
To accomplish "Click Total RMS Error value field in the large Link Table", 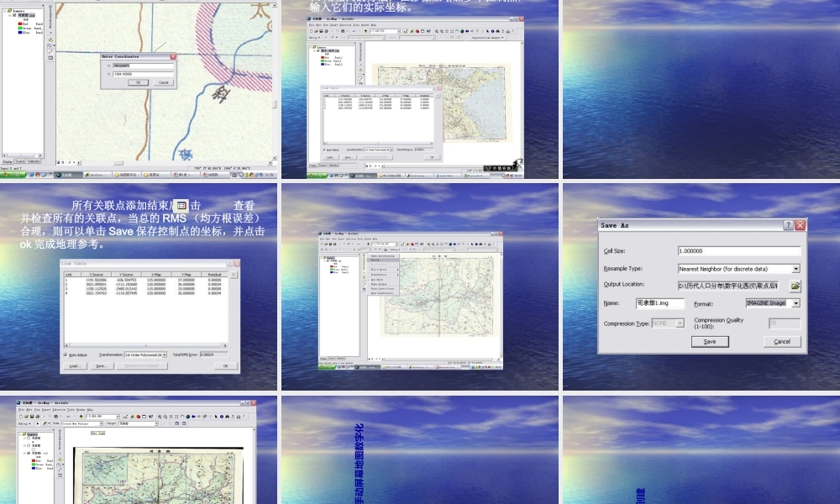I will point(213,354).
